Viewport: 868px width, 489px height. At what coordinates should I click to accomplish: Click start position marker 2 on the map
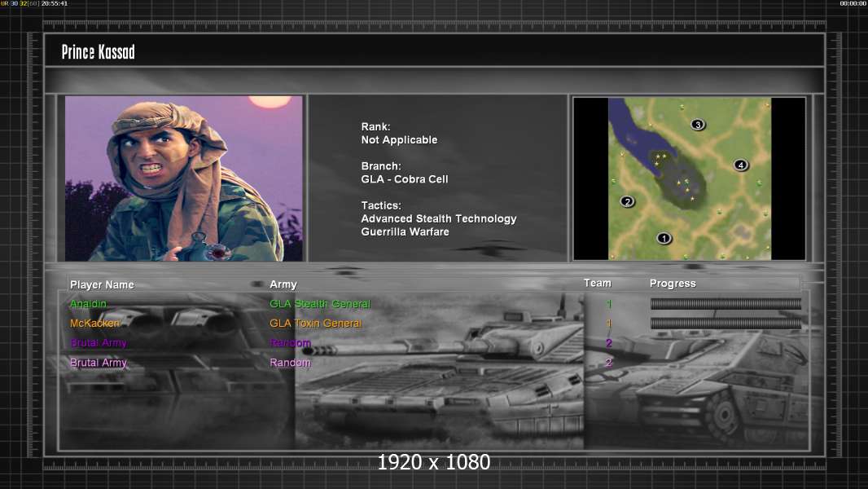(x=627, y=201)
